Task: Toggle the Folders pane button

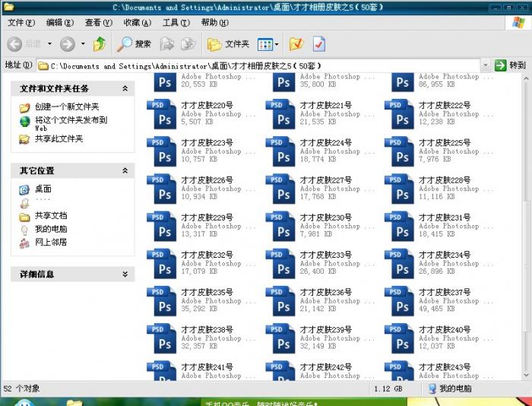Action: tap(228, 44)
